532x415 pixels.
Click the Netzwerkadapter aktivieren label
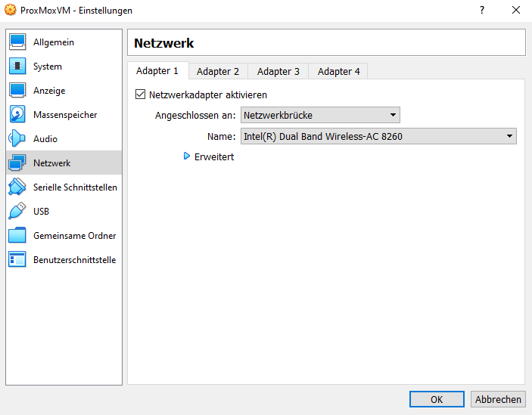pos(208,94)
